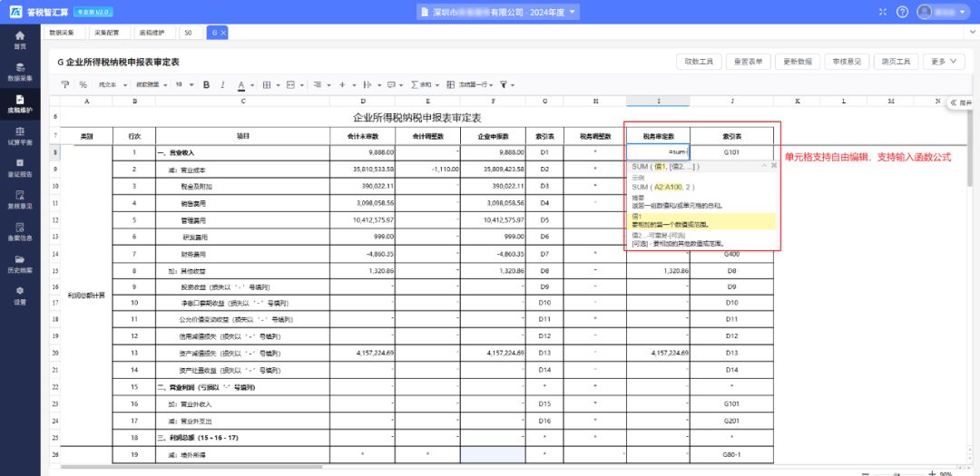
Task: Close the SUM function hint popup
Action: (x=774, y=166)
